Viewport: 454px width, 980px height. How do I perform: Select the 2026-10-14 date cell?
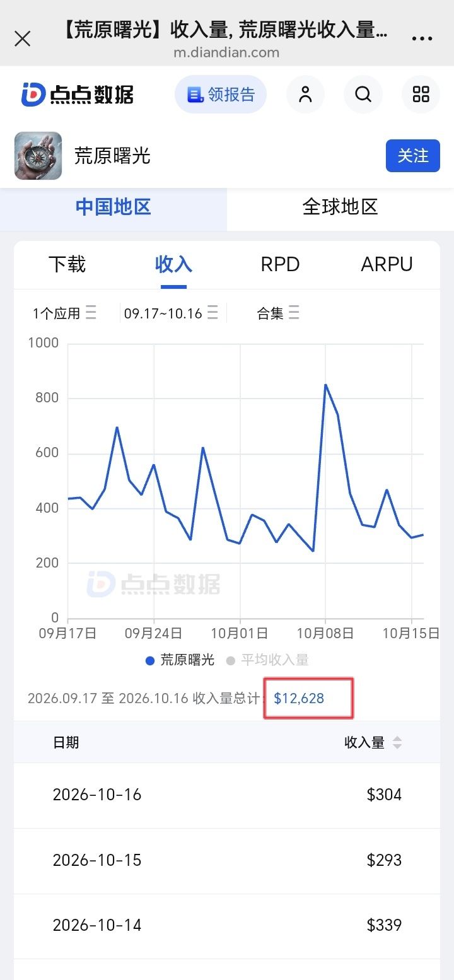tap(97, 925)
